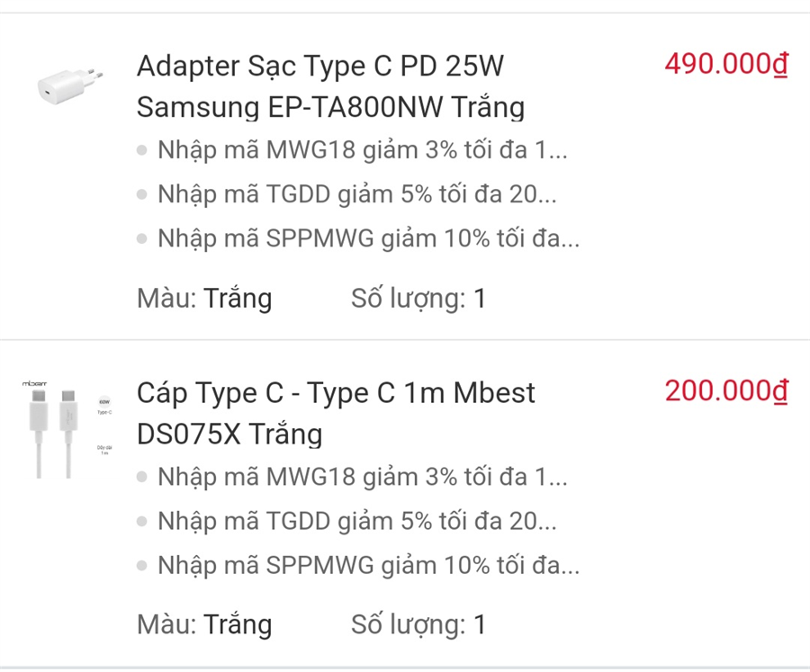Click bullet beside cable's TGDD promo
Image resolution: width=810 pixels, height=672 pixels.
pyautogui.click(x=142, y=521)
